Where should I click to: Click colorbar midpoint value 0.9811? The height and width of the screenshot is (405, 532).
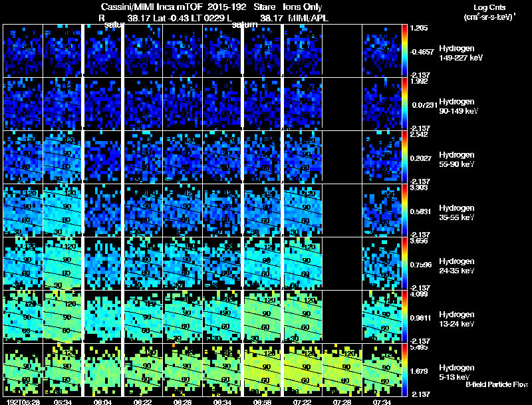pos(421,318)
